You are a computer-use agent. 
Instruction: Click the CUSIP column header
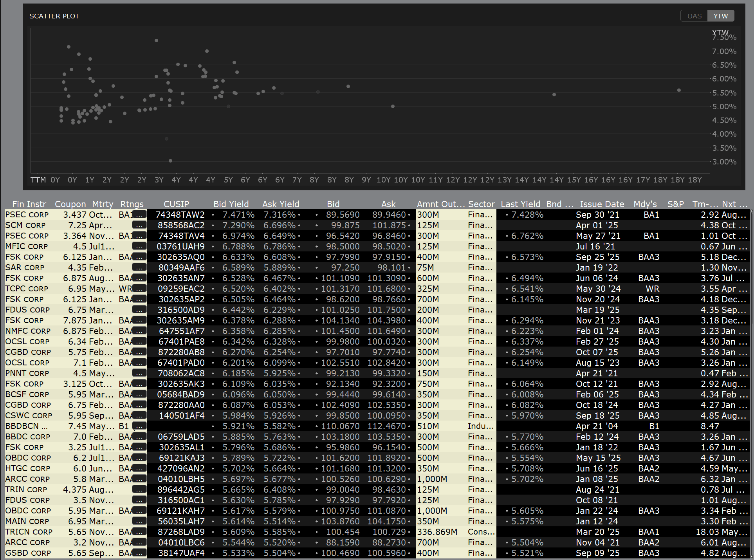[x=176, y=204]
